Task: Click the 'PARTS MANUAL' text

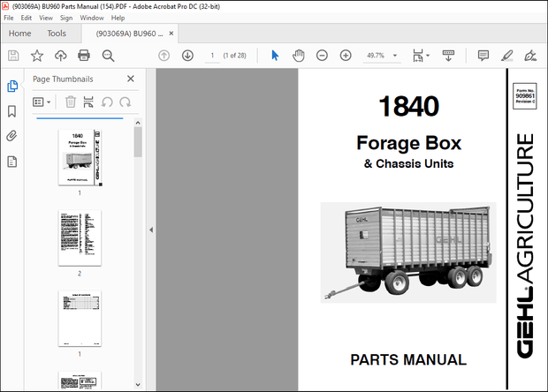Action: click(x=408, y=360)
